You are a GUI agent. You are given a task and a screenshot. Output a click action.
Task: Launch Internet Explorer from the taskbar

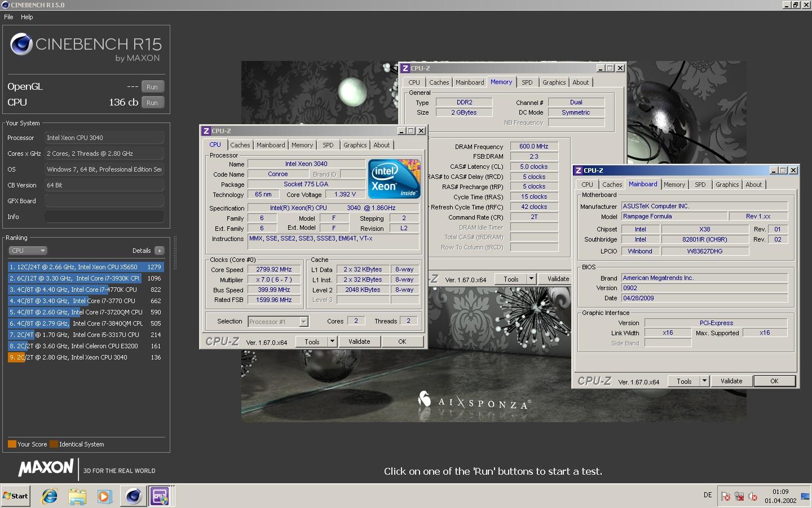[50, 496]
